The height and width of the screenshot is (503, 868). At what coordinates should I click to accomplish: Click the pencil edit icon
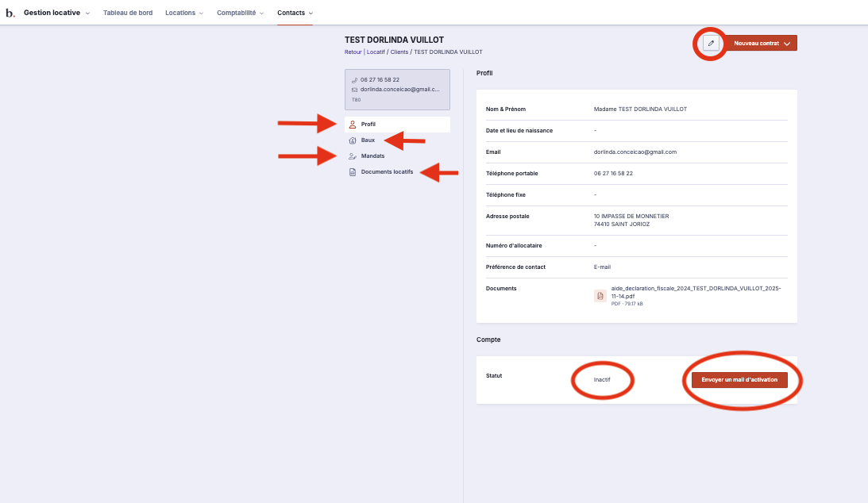tap(712, 43)
